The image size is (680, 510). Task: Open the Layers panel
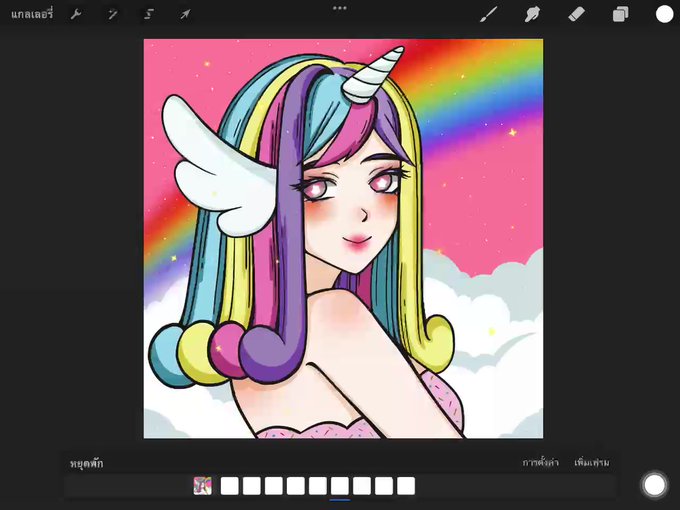(x=620, y=14)
